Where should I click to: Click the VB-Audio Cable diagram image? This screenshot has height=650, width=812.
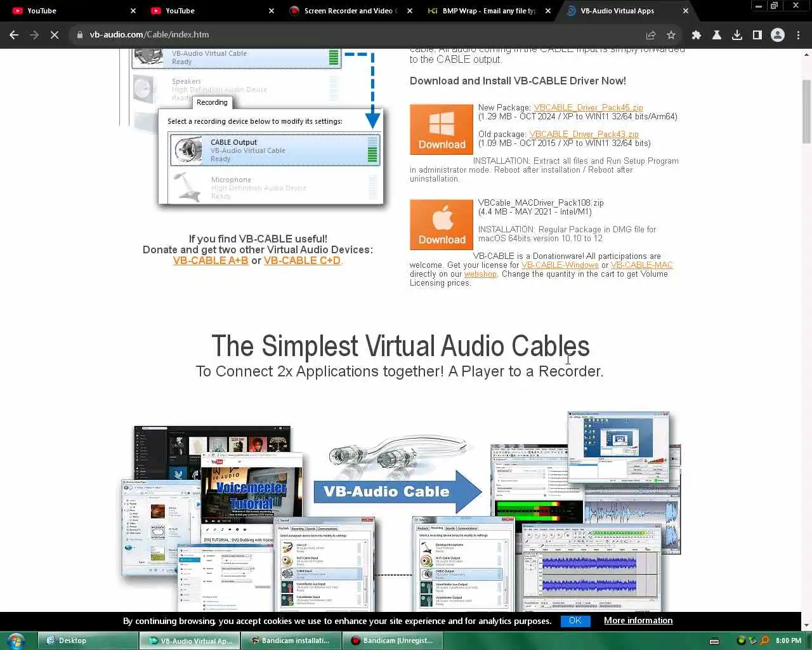pyautogui.click(x=400, y=511)
